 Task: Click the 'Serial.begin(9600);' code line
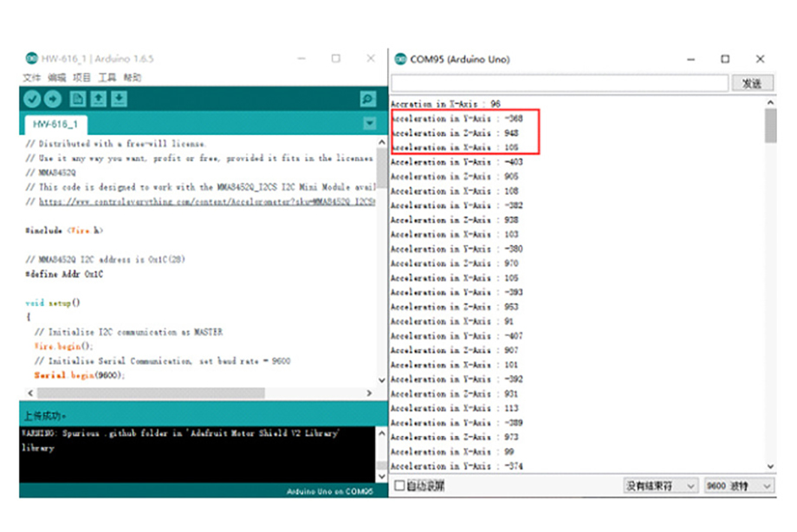(x=80, y=375)
